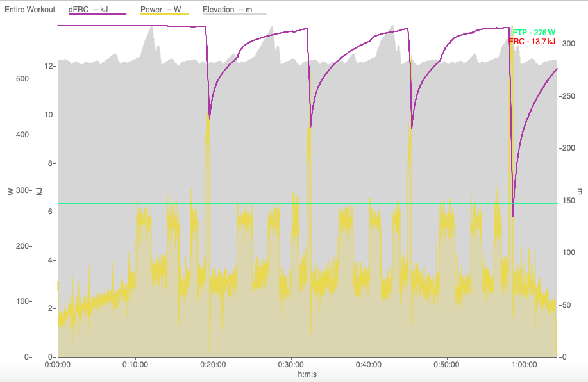Click the red FRC - 13,7 kJ label
This screenshot has height=382, width=588.
(x=532, y=42)
